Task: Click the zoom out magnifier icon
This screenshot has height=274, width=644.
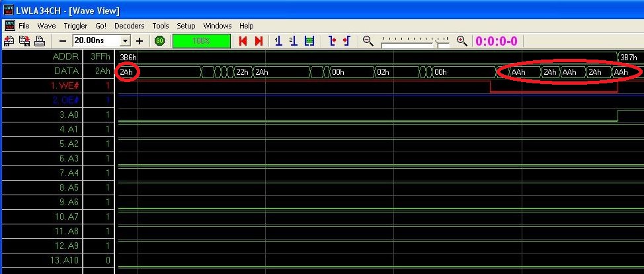Action: click(x=368, y=41)
